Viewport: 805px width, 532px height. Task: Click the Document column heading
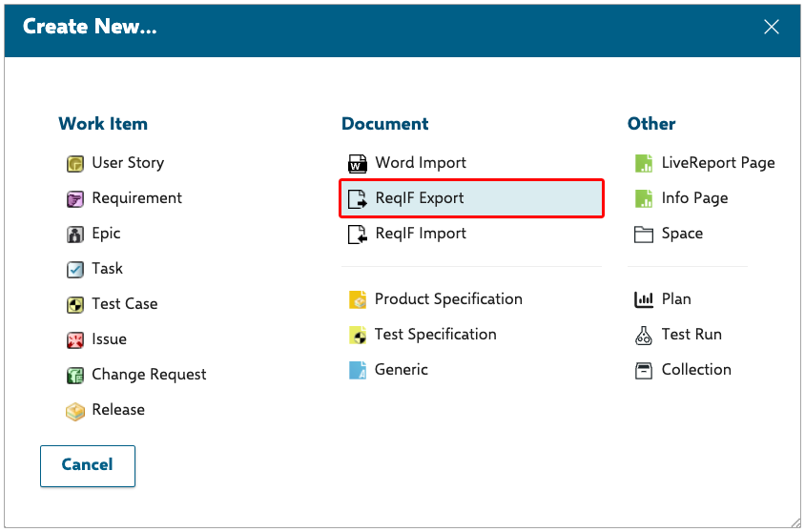tap(384, 124)
